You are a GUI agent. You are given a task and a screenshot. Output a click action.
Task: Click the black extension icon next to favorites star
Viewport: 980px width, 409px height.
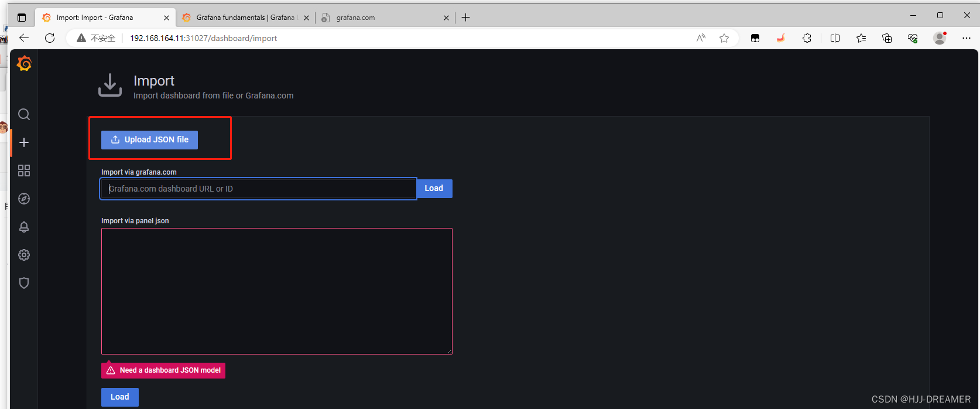pyautogui.click(x=755, y=38)
